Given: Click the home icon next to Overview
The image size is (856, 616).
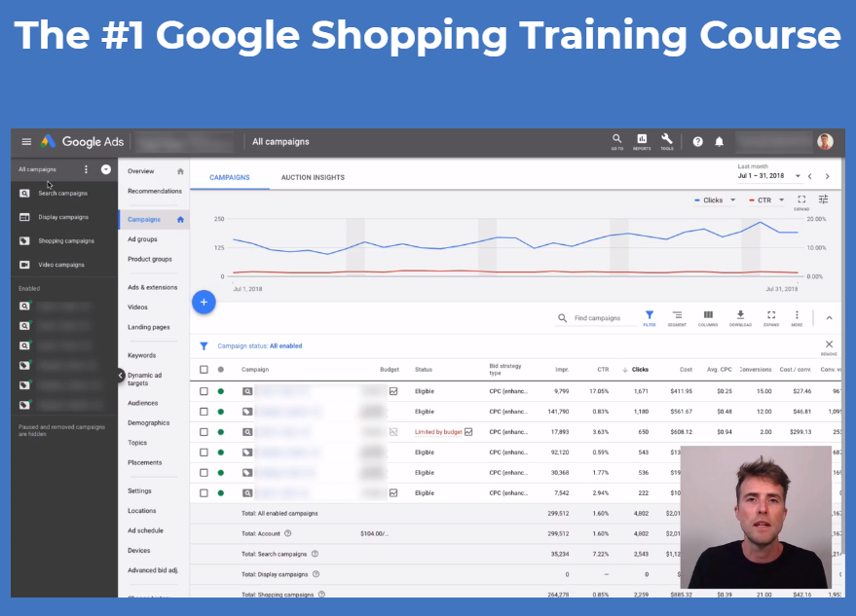Looking at the screenshot, I should (x=181, y=171).
